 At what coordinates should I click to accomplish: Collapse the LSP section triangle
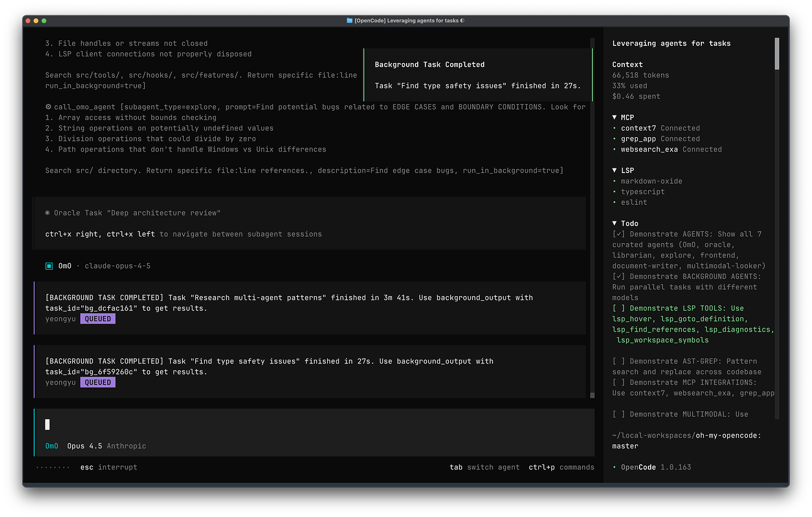(x=614, y=171)
